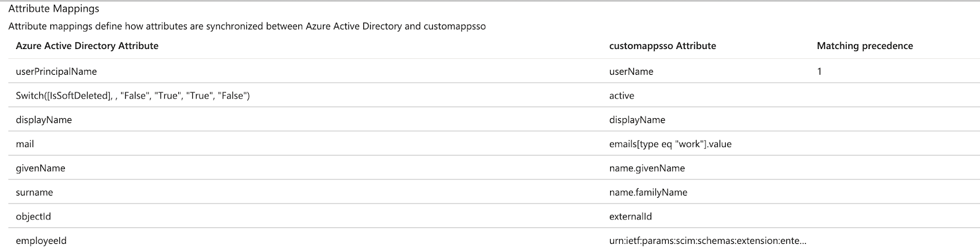Click the Matching precedence column header
The height and width of the screenshot is (250, 980).
[x=864, y=46]
